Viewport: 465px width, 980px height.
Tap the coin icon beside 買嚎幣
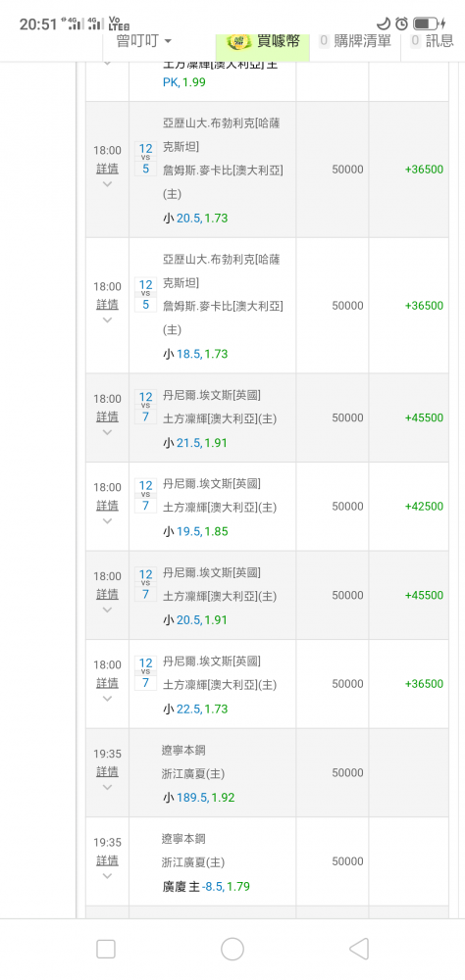[238, 42]
